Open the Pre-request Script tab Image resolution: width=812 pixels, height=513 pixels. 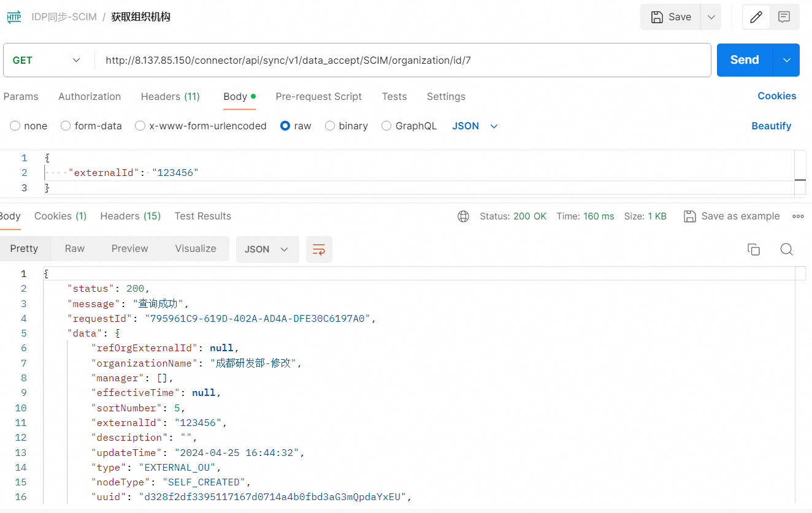pyautogui.click(x=319, y=96)
